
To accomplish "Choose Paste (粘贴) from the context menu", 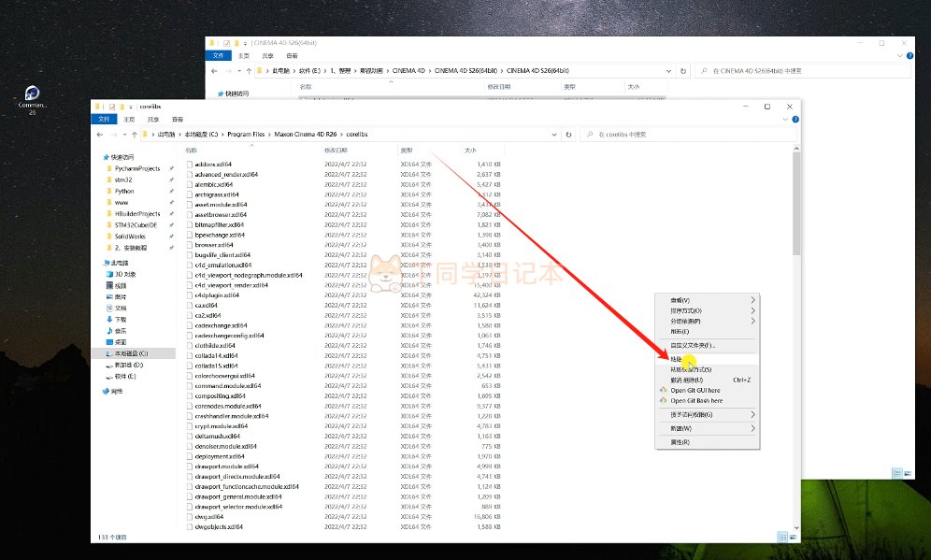I will (677, 359).
